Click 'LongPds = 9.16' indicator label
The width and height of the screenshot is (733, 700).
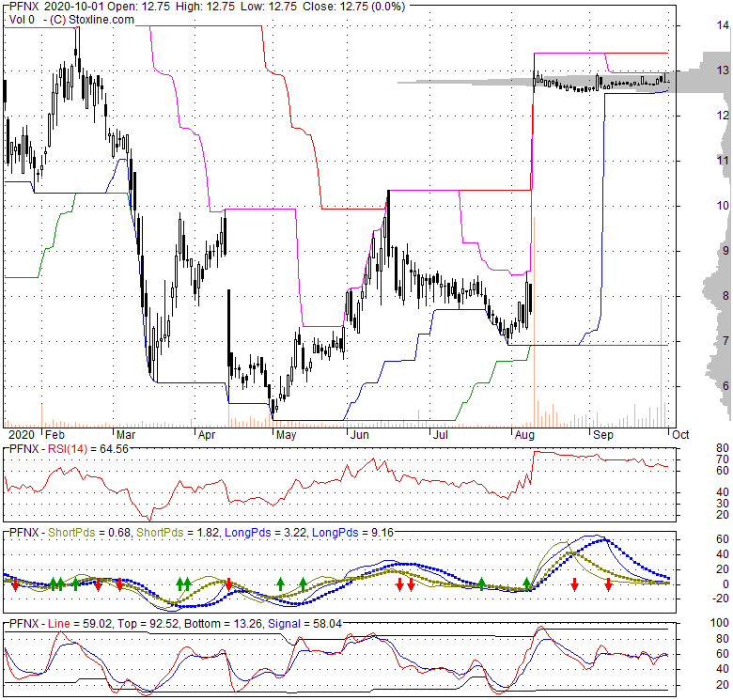(352, 533)
